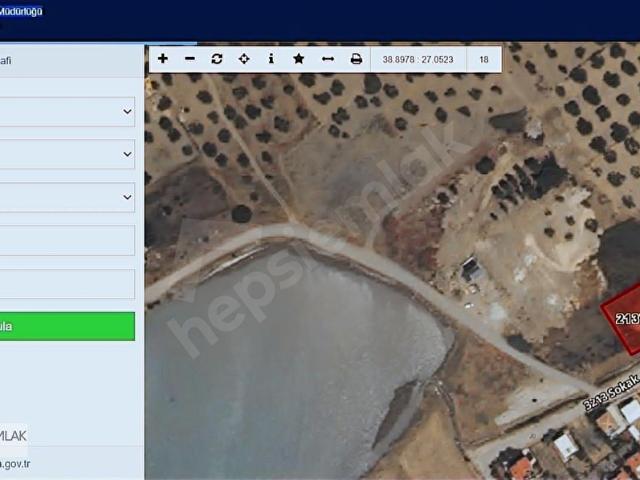Click the 3213 Sokak street label
This screenshot has height=480, width=640.
pos(611,393)
